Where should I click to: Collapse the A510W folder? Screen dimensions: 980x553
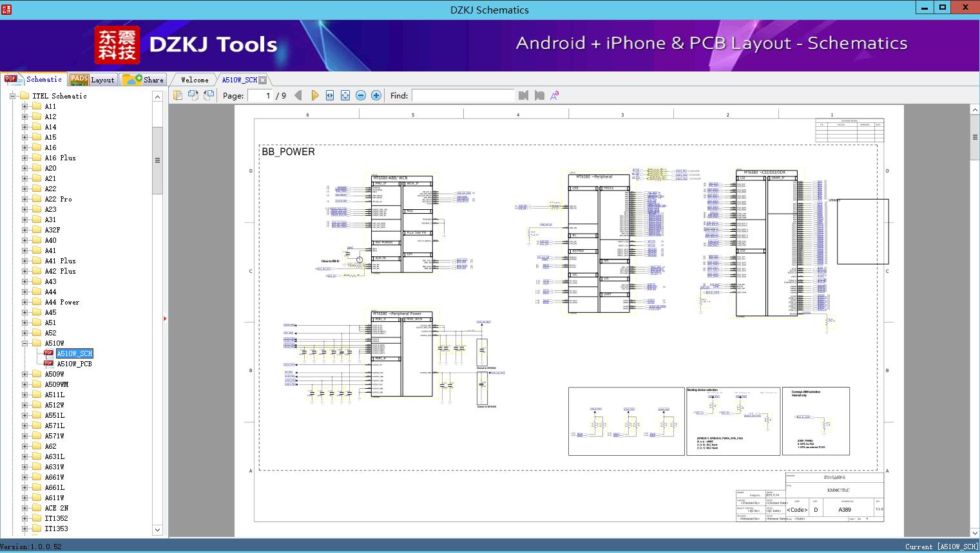[24, 343]
